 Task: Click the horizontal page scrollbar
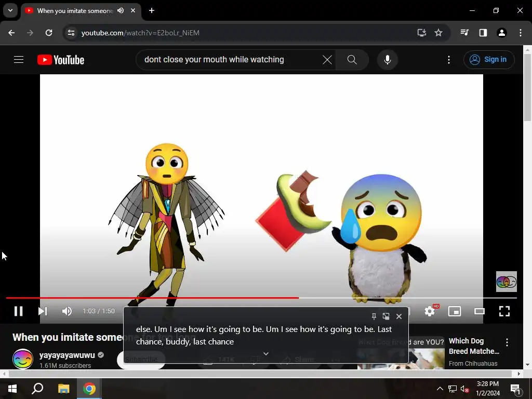[261, 374]
